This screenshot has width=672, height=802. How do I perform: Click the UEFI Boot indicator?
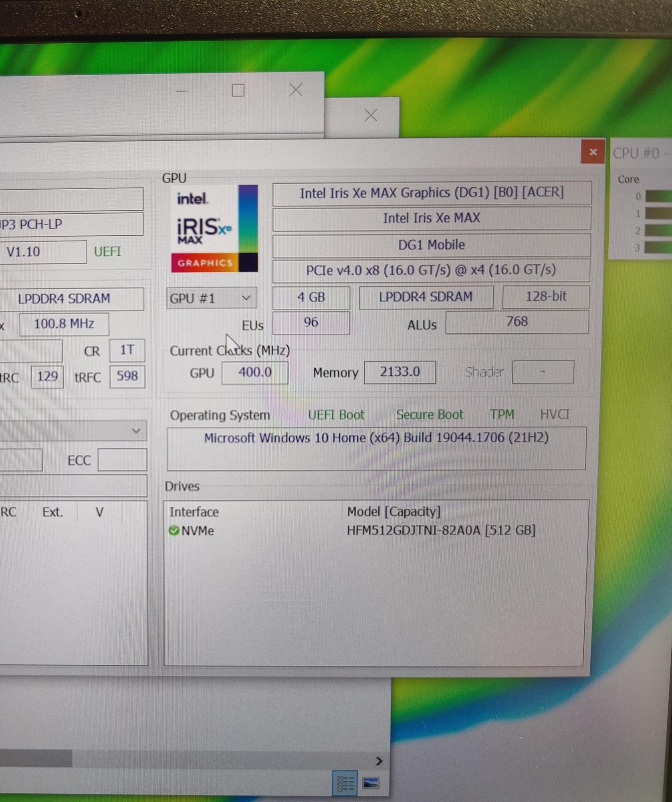[336, 415]
